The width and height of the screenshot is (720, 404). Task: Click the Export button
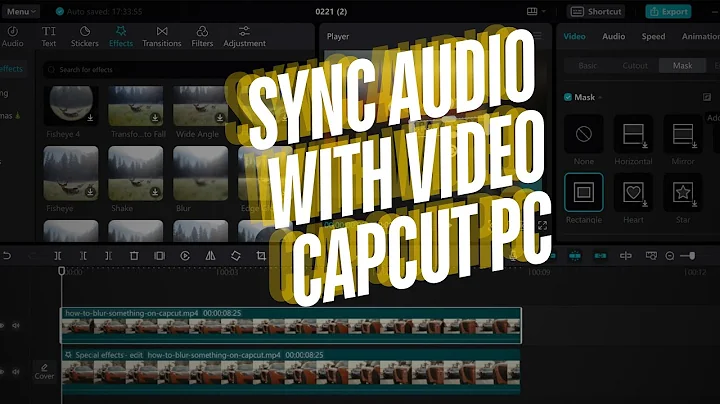(668, 11)
